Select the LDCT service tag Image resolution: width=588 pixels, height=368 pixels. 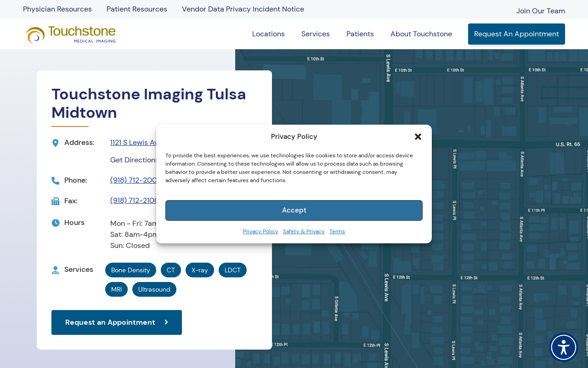pos(232,270)
